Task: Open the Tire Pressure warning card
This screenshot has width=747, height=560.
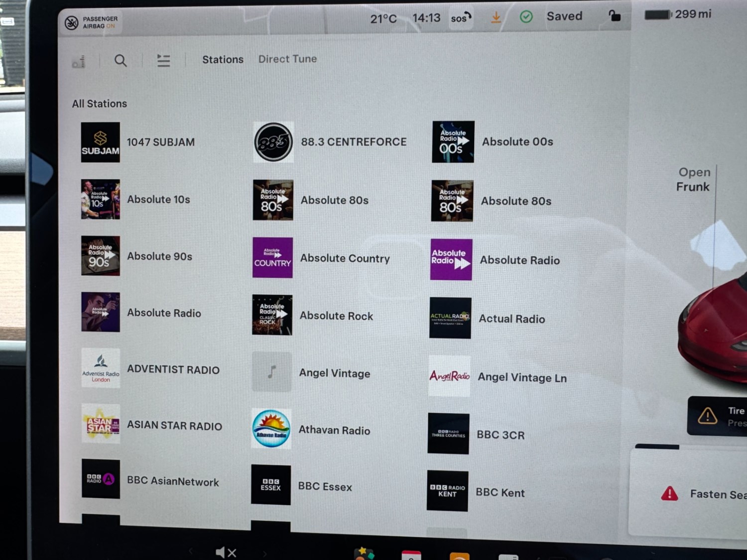Action: click(x=717, y=416)
